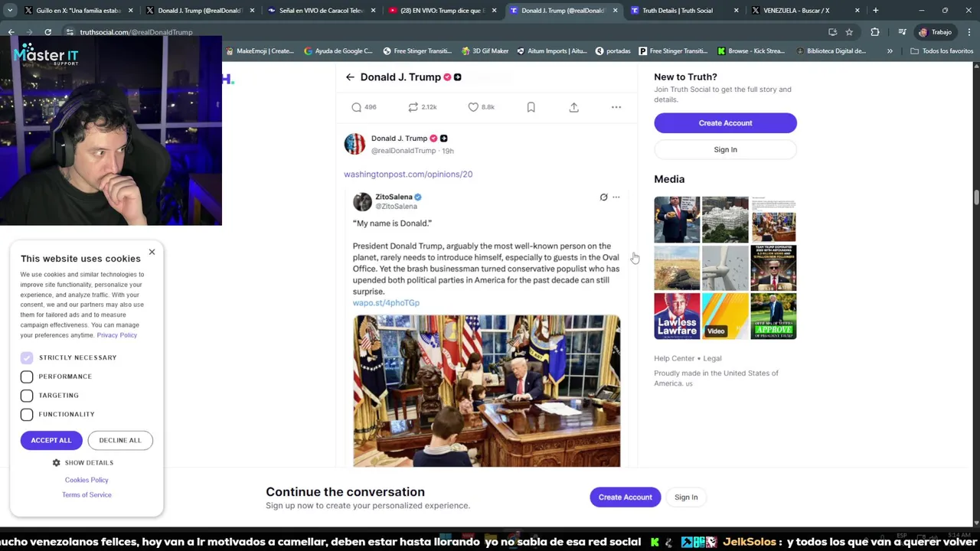Decline all cookies
The height and width of the screenshot is (551, 980).
point(120,441)
